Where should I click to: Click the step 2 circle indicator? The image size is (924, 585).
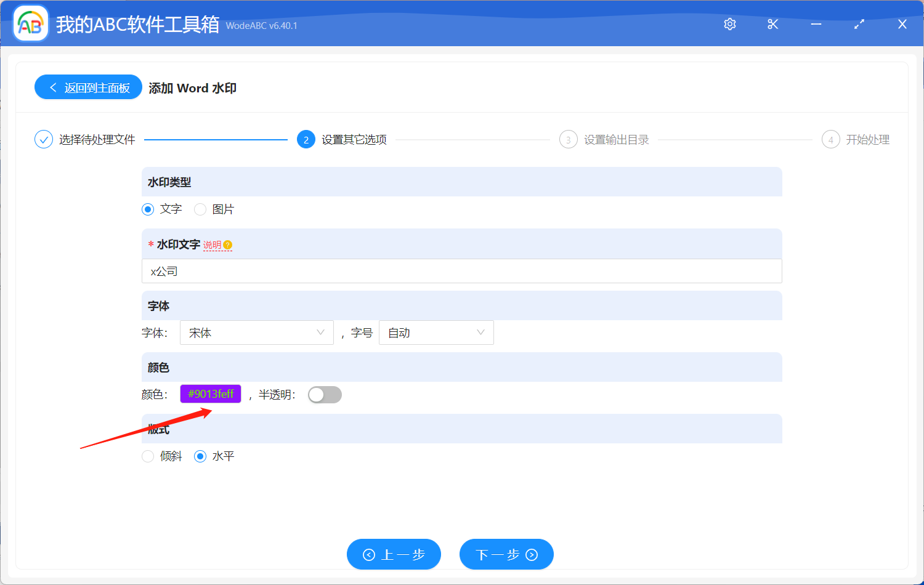pos(306,139)
